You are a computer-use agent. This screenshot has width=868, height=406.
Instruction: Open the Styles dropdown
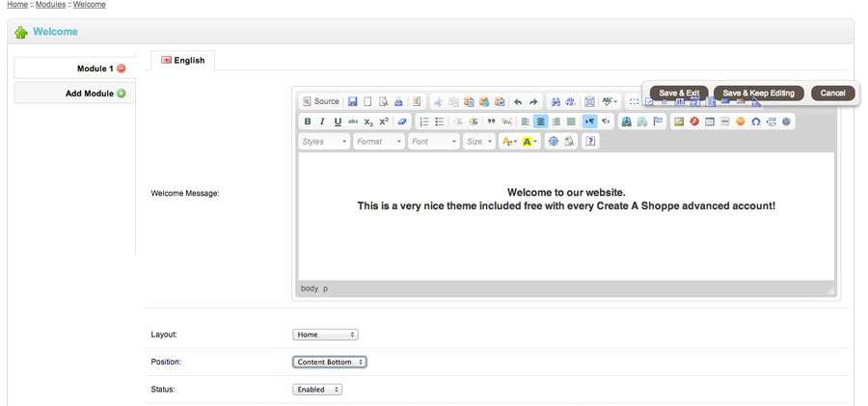tap(325, 142)
